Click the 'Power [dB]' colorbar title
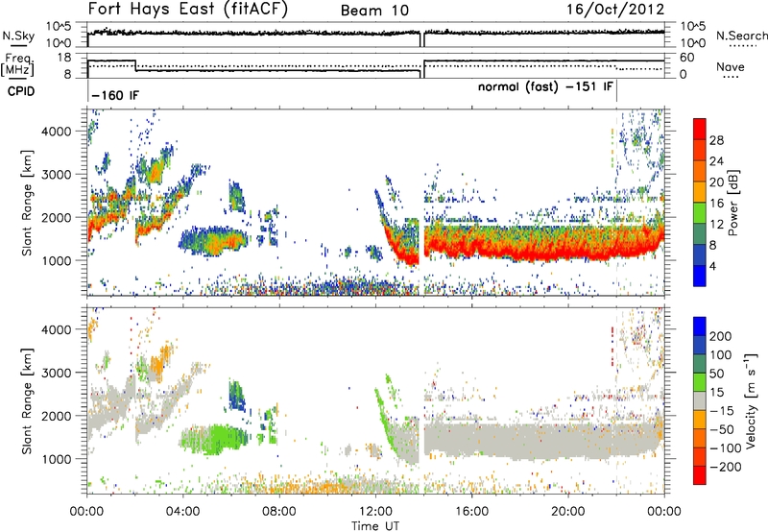768x532 pixels. [733, 203]
